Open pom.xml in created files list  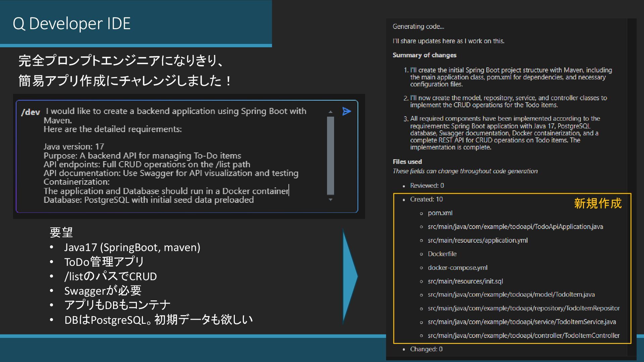(440, 213)
